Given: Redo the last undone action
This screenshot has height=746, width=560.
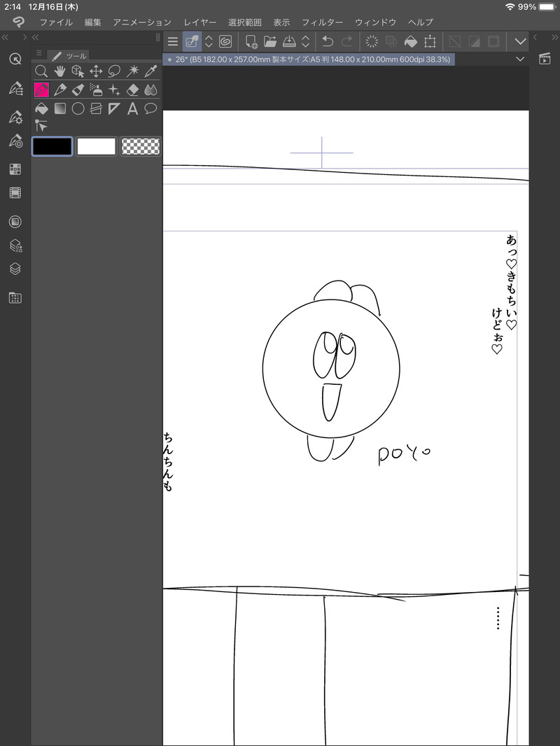Looking at the screenshot, I should pyautogui.click(x=347, y=41).
